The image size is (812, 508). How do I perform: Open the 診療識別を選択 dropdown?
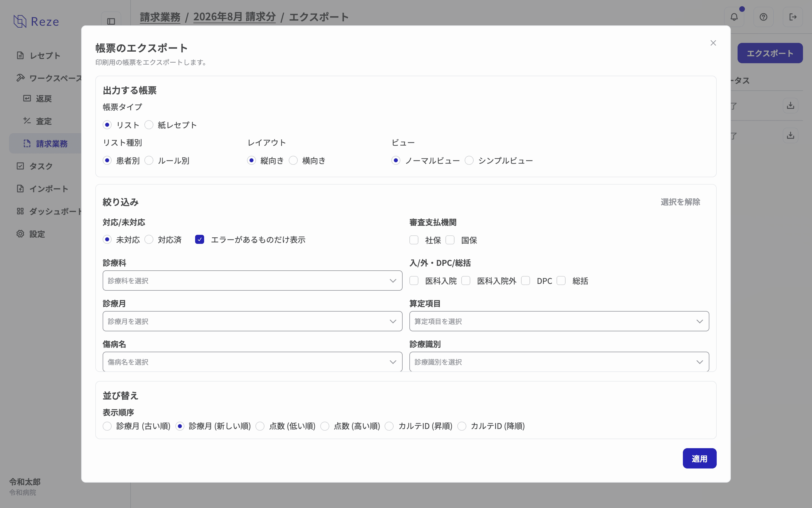(x=559, y=362)
